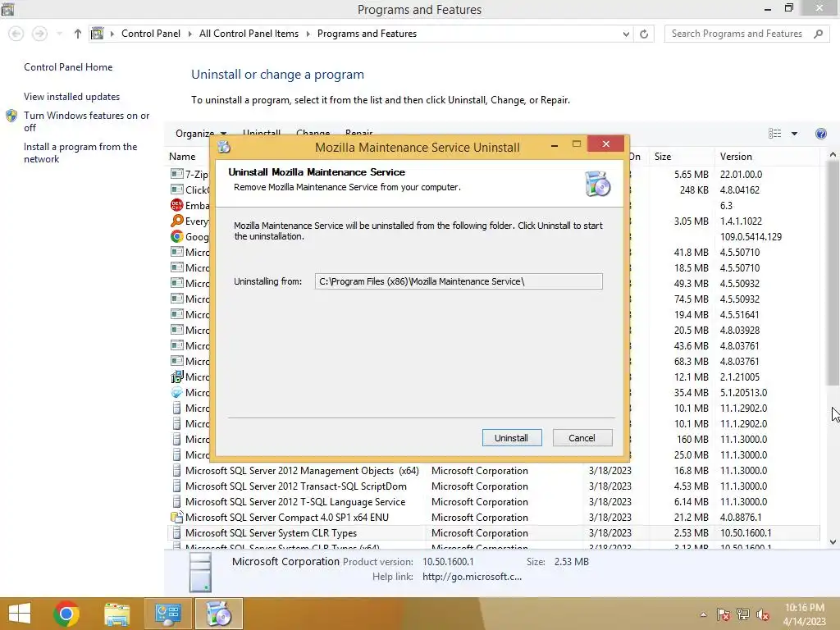Screen dimensions: 840x630
Task: Click the search magnifier icon
Action: 818,34
